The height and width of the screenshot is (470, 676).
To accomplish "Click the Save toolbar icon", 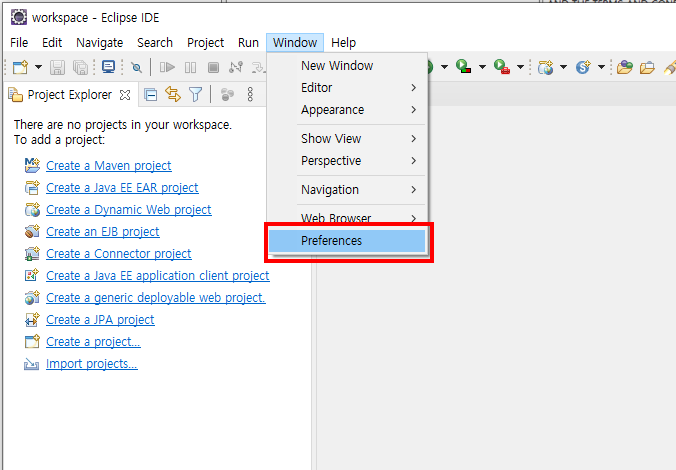I will (57, 67).
